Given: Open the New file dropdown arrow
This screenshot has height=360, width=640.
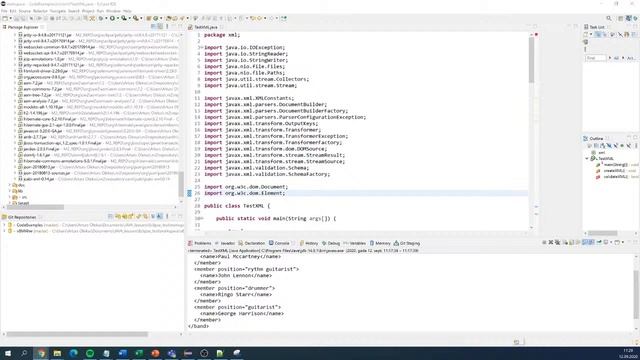Looking at the screenshot, I should [11, 18].
